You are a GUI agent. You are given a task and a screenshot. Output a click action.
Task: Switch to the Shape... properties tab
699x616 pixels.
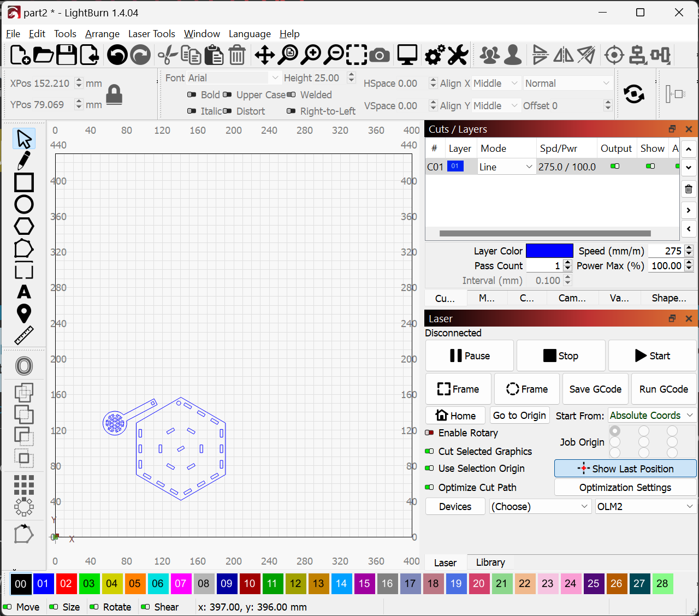(669, 298)
